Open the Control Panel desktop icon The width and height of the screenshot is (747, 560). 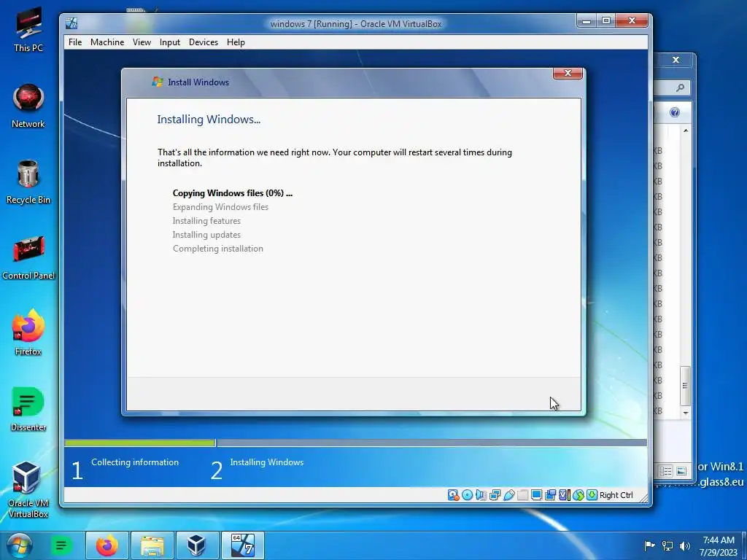(x=28, y=257)
